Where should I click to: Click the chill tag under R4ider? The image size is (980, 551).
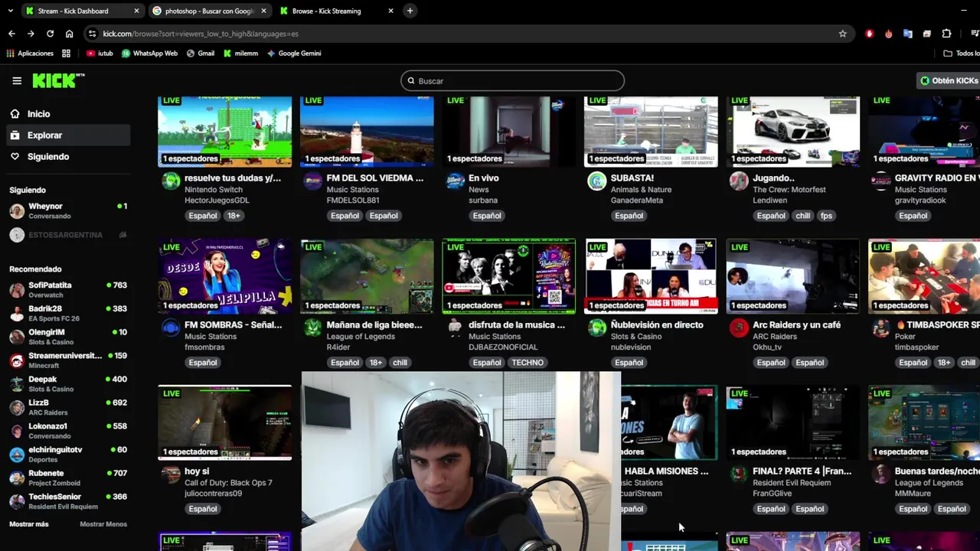[400, 363]
